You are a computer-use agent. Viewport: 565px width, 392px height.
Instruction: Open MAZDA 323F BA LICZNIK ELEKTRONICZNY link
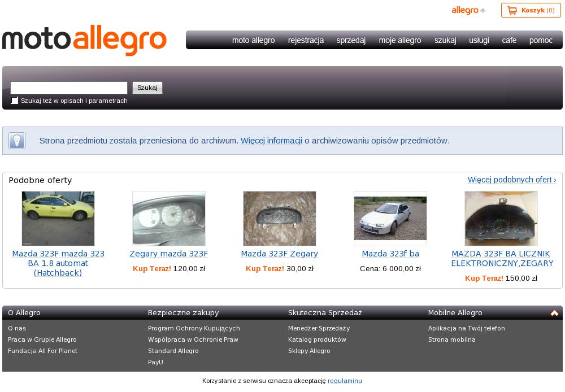pos(501,258)
